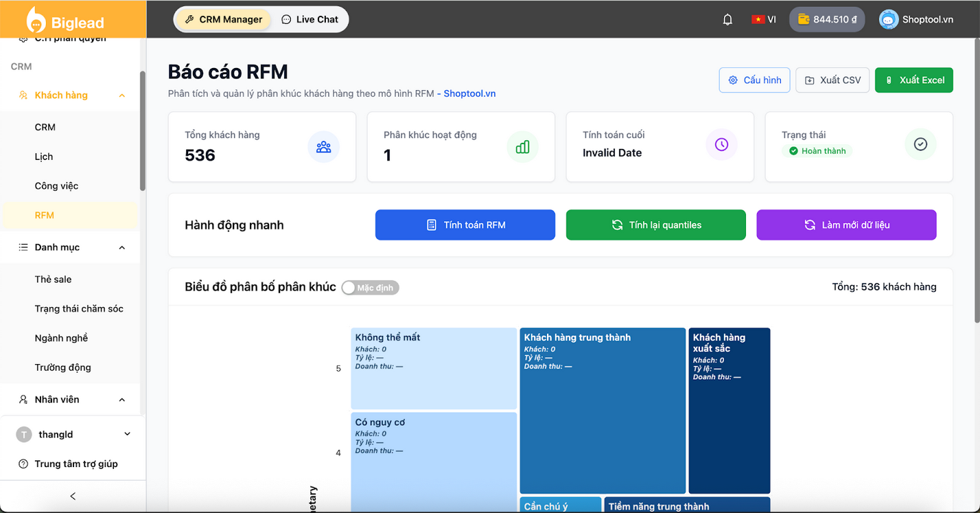Open the Shoptool.vn link in subtitle
Screen dimensions: 980x513
coord(469,93)
